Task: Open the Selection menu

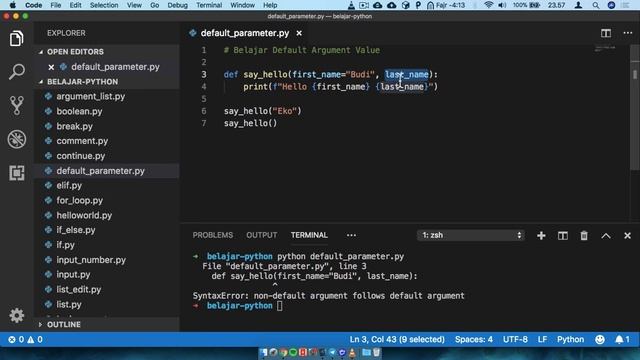Action: coord(104,5)
